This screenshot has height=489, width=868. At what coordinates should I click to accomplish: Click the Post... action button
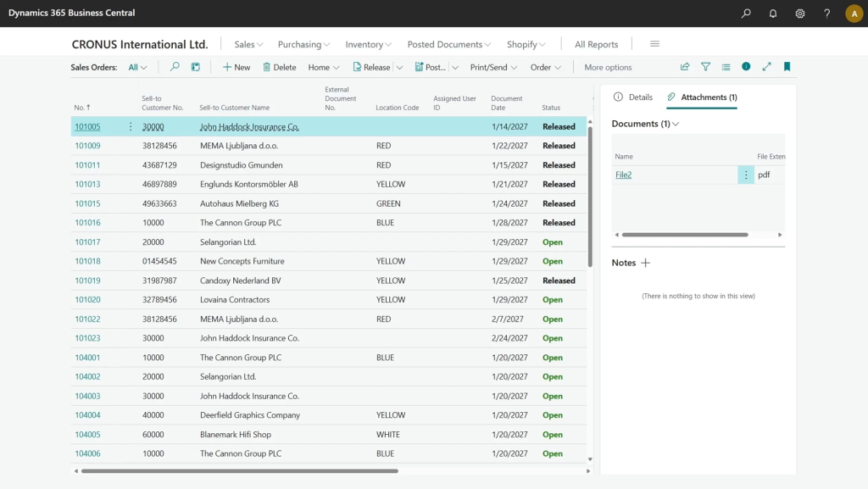click(x=430, y=67)
